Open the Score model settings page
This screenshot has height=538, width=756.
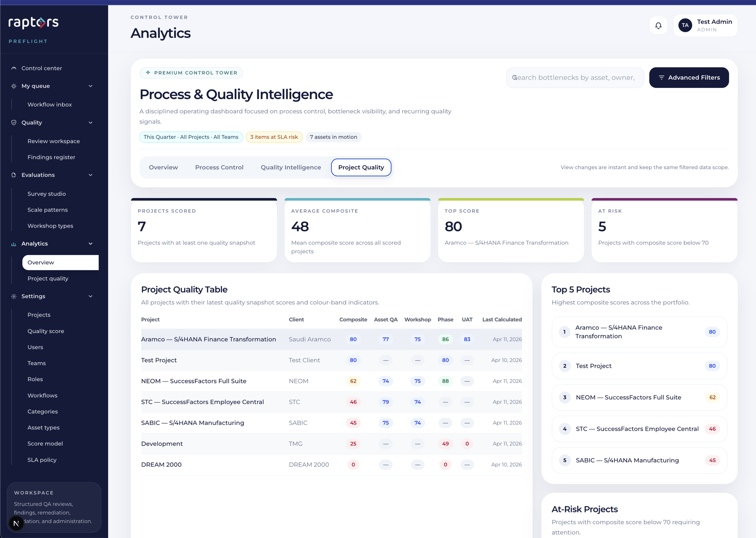click(x=45, y=444)
